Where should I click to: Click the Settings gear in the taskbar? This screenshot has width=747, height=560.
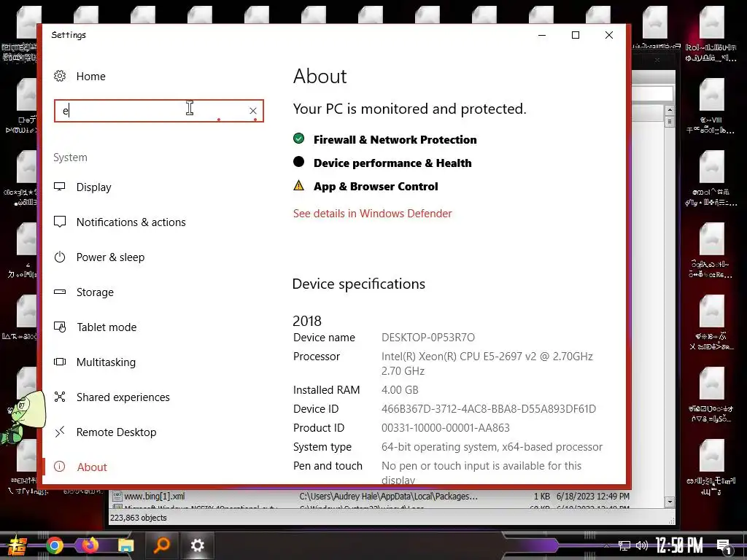[197, 545]
